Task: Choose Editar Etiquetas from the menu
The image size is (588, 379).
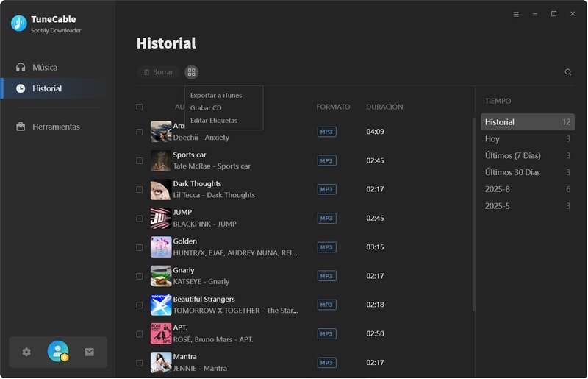Action: (x=213, y=120)
